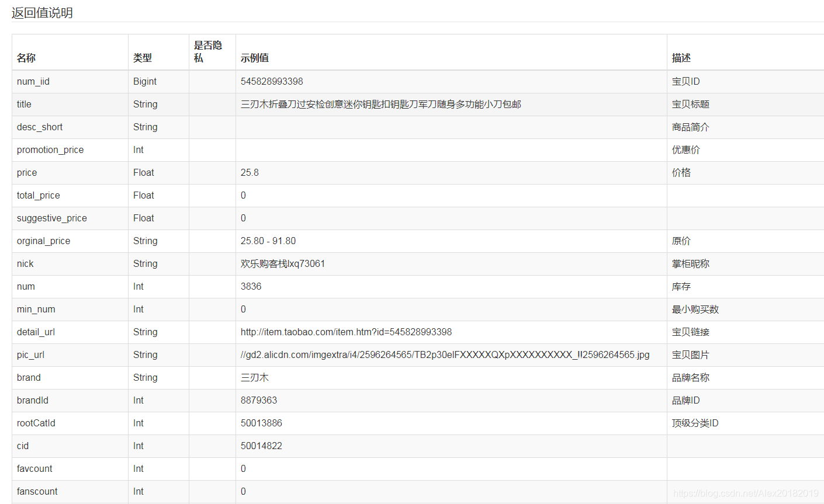Click the 'brandId' name cell

click(x=33, y=400)
